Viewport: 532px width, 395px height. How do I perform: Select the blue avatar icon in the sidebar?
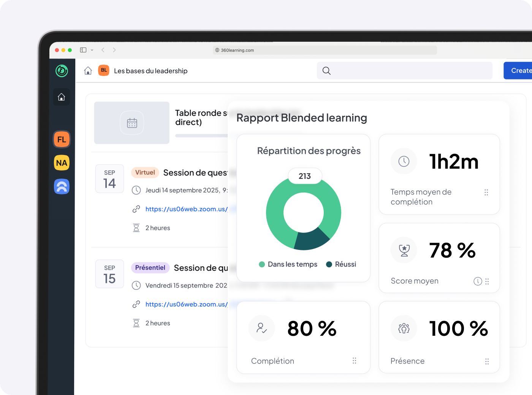pos(61,186)
